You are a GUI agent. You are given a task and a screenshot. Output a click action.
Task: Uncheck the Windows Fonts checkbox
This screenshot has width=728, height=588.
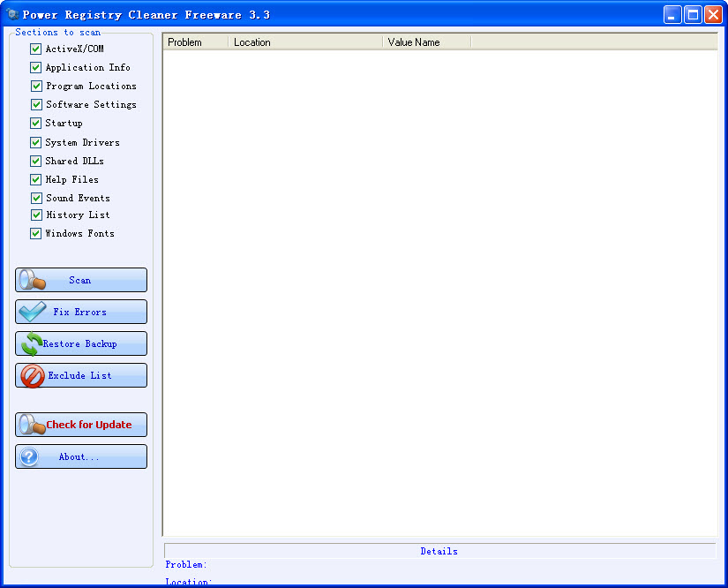pos(36,233)
